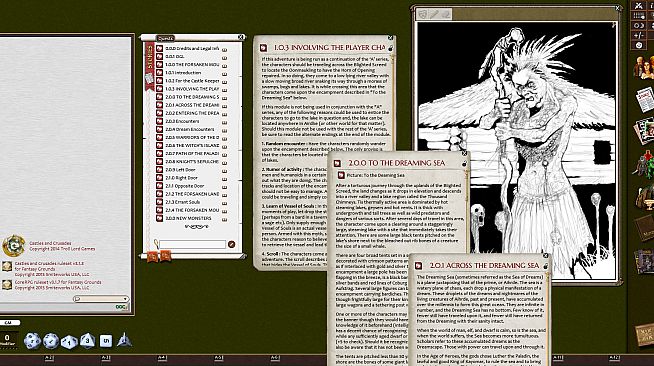Screen dimensions: 654x366
Task: Click the notes icon below Stories ribbon
Action: click(x=149, y=79)
